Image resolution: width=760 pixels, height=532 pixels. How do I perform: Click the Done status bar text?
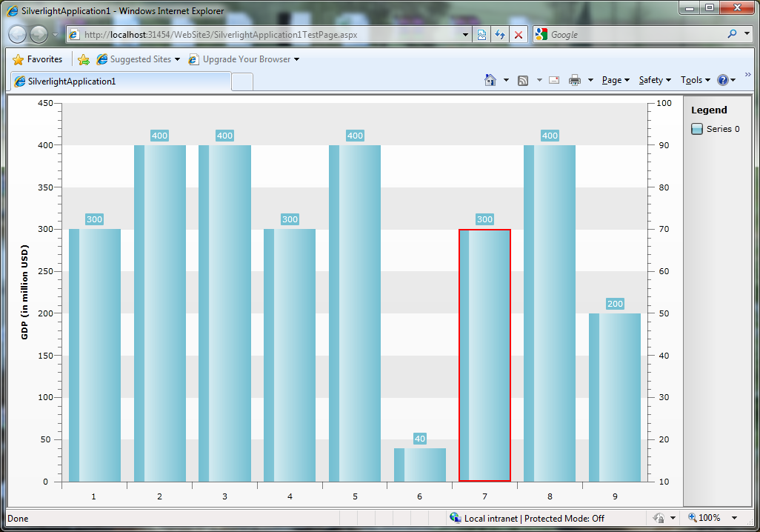[x=18, y=519]
